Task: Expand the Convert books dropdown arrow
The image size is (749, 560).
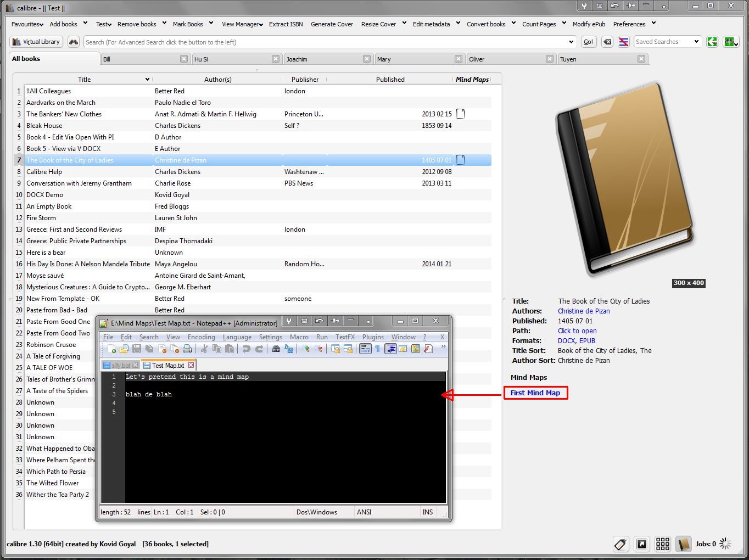Action: pyautogui.click(x=513, y=24)
